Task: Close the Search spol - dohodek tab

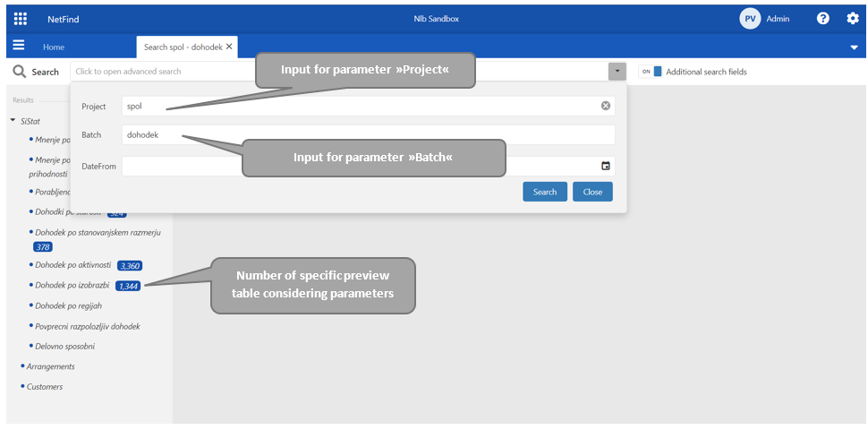Action: (x=229, y=47)
